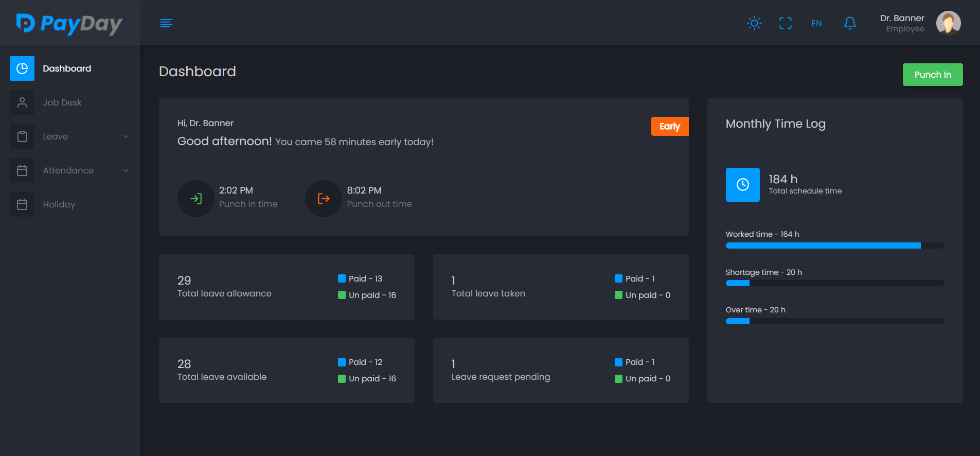Enter fullscreen mode via the header icon
This screenshot has width=980, height=456.
click(785, 23)
